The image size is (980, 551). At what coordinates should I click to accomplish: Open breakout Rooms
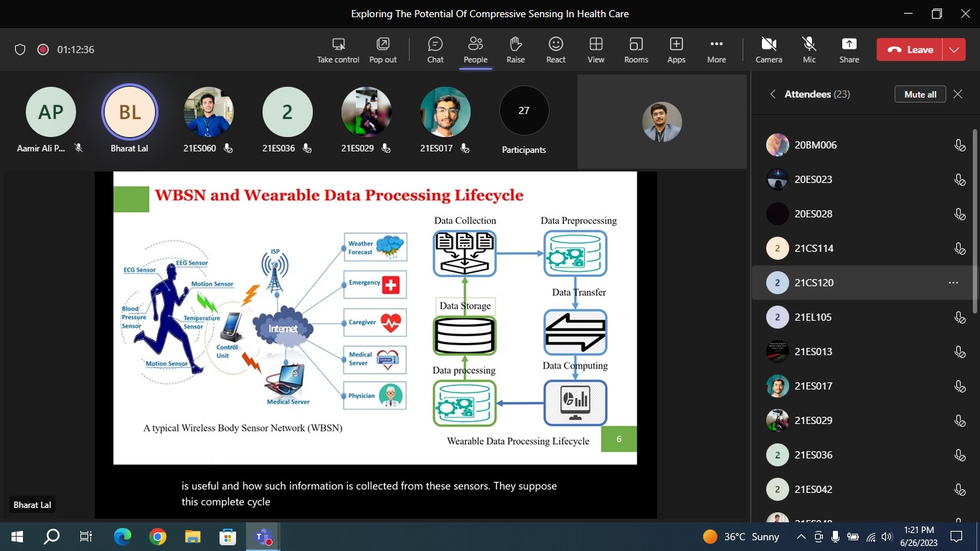636,50
